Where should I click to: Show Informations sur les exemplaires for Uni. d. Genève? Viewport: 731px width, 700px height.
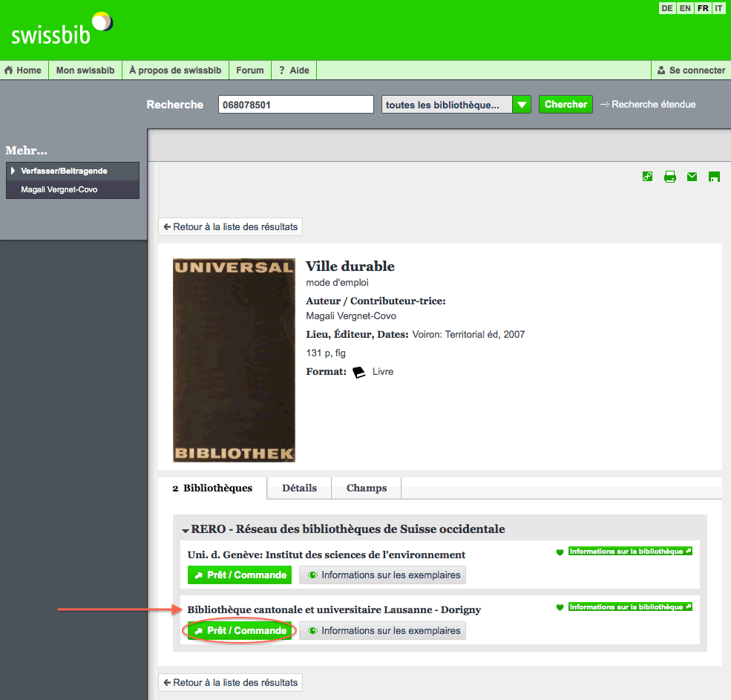click(382, 575)
